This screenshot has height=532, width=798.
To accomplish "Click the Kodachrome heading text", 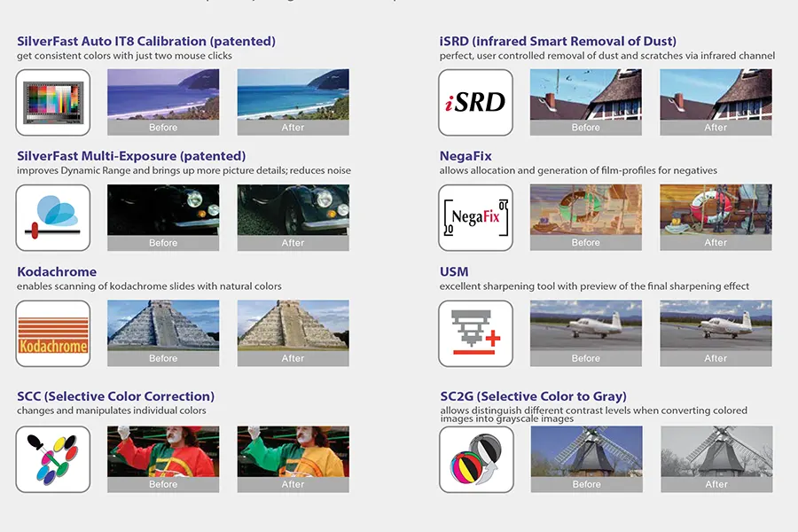I will [57, 271].
